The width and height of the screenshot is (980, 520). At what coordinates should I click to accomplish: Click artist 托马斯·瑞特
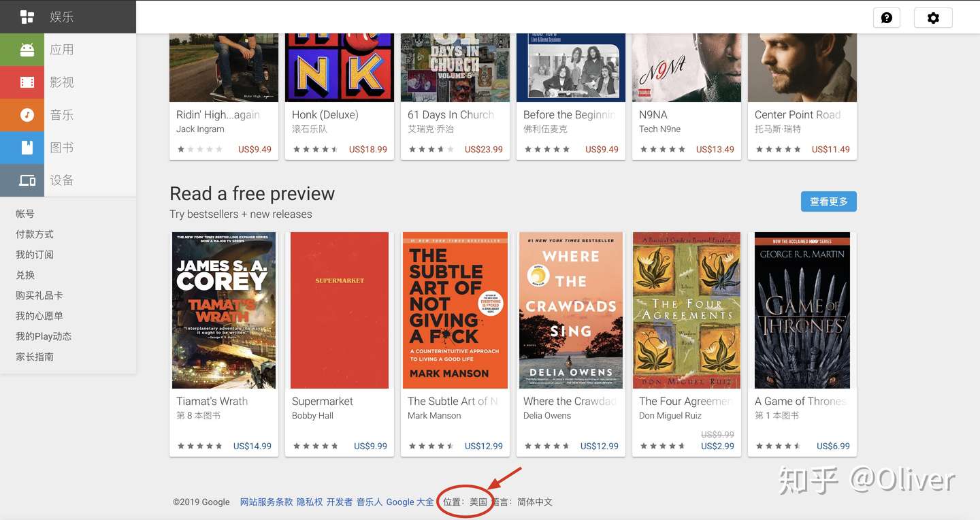[778, 129]
